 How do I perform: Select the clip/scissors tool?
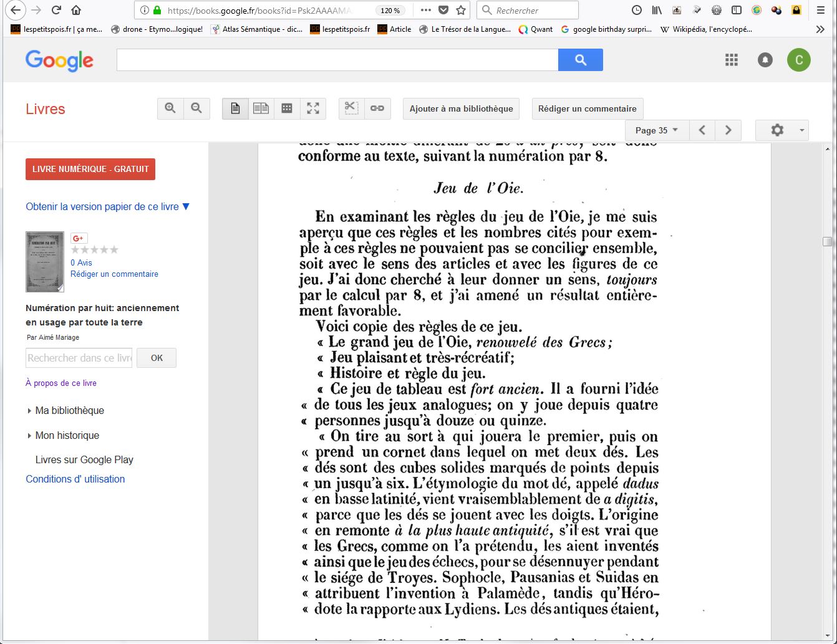[x=351, y=108]
